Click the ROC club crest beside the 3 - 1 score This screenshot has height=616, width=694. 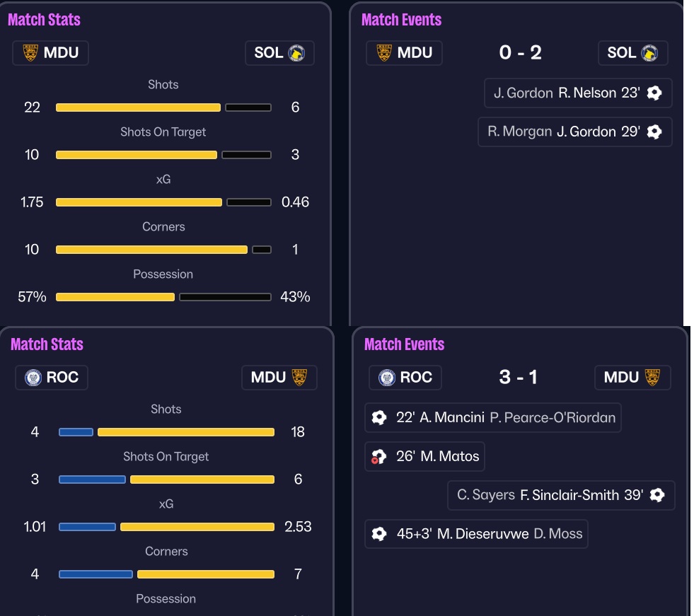pos(387,378)
